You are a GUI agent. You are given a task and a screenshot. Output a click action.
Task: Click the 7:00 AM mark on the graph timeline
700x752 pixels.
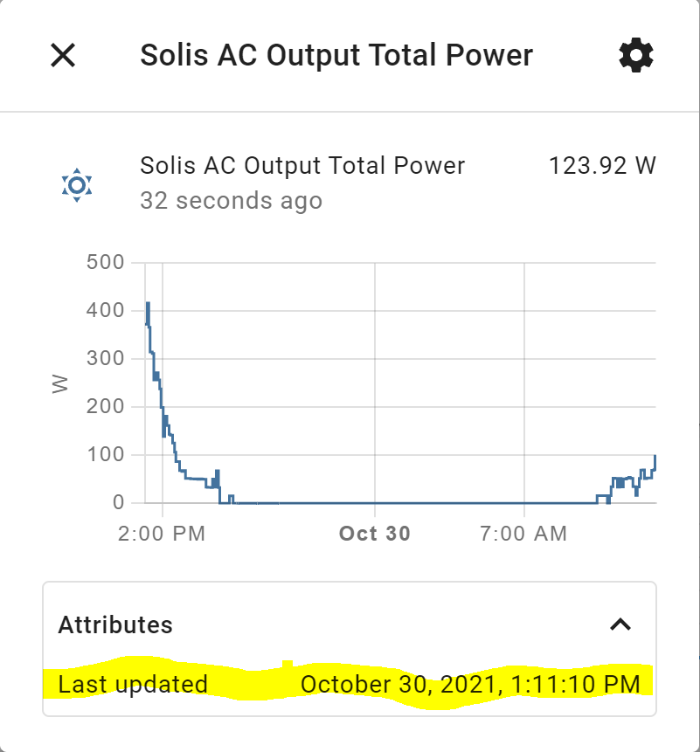pyautogui.click(x=523, y=534)
